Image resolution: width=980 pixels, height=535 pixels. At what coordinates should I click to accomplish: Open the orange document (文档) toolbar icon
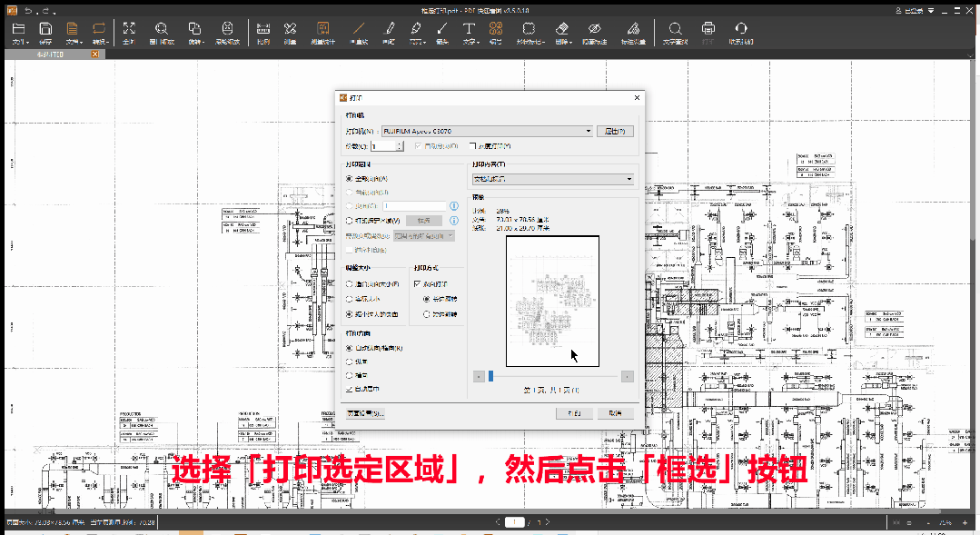coord(73,29)
